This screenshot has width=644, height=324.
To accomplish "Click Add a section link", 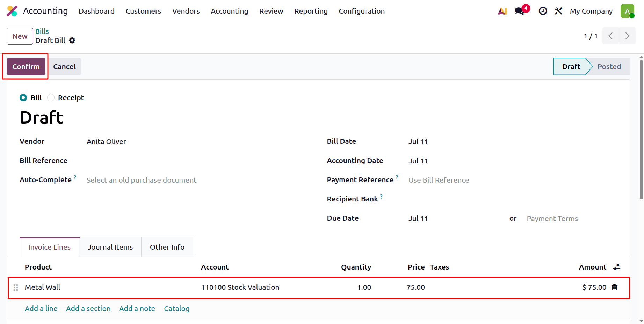I will click(x=88, y=309).
